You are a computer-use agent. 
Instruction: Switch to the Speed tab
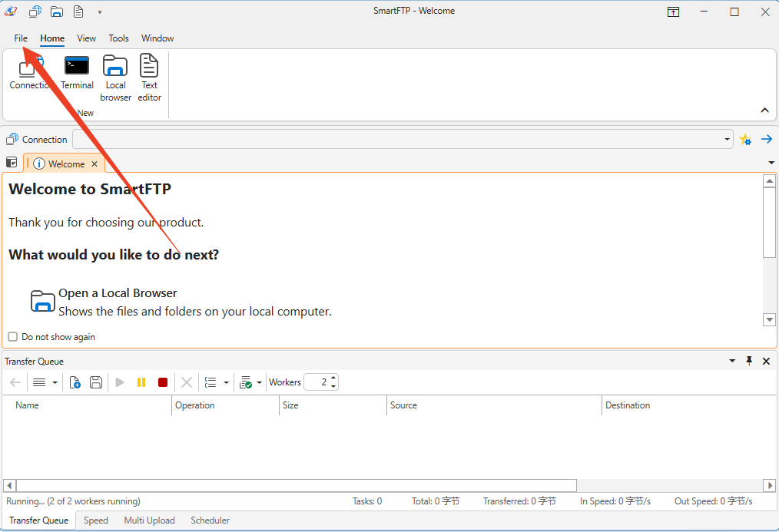click(96, 520)
